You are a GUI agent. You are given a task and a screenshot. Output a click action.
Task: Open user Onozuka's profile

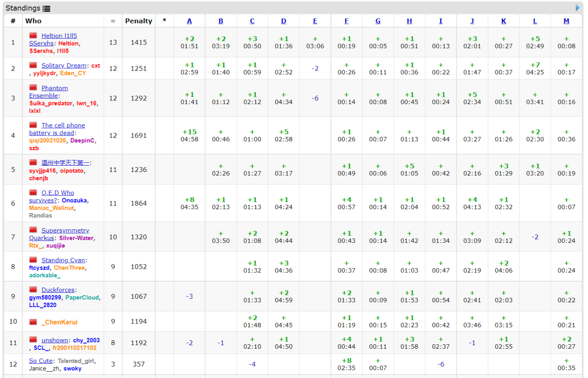click(x=75, y=200)
